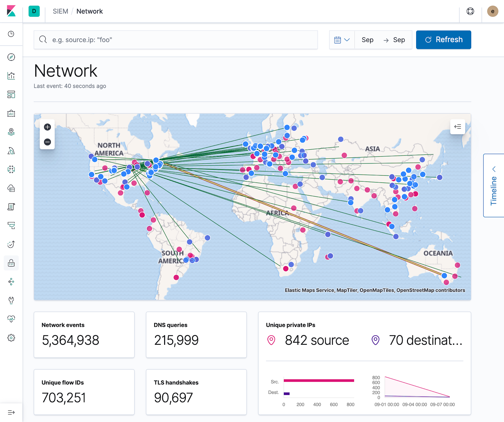Screen dimensions: 504x422
Task: Launch the Canvas app icon
Action: [11, 113]
